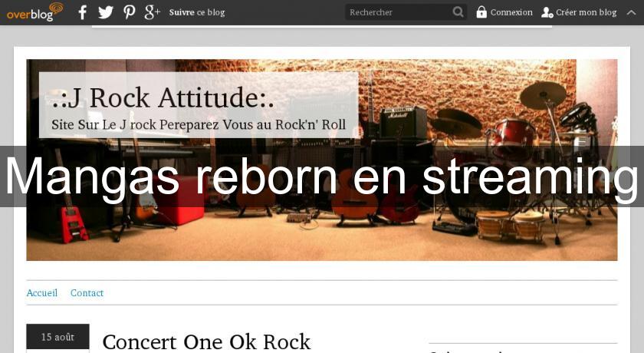Pin the blog on Pinterest

point(130,12)
